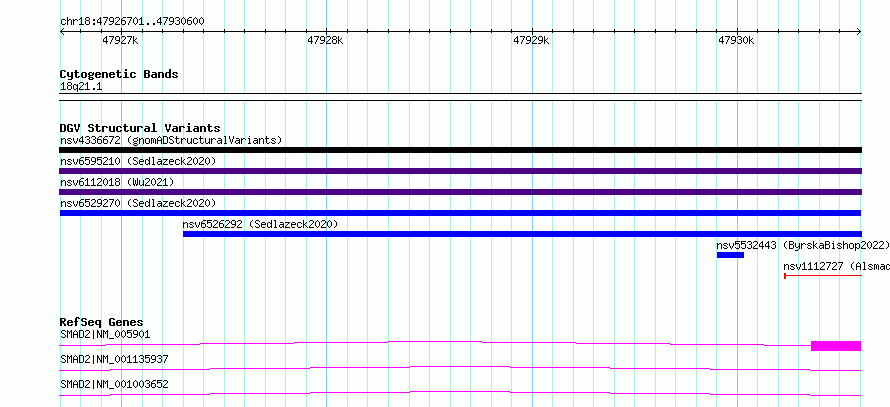Click the SMAD2 NM_001003652 intron line
890x407 pixels.
click(x=460, y=392)
